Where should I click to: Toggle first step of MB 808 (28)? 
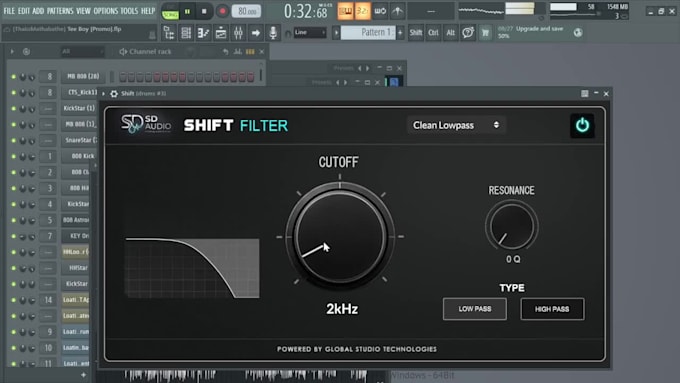(x=123, y=77)
